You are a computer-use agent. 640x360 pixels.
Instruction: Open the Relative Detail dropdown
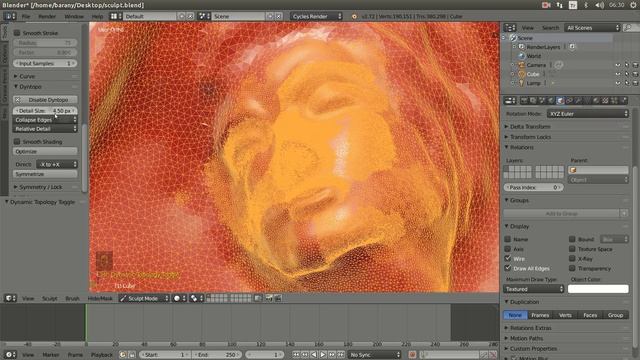(x=45, y=129)
